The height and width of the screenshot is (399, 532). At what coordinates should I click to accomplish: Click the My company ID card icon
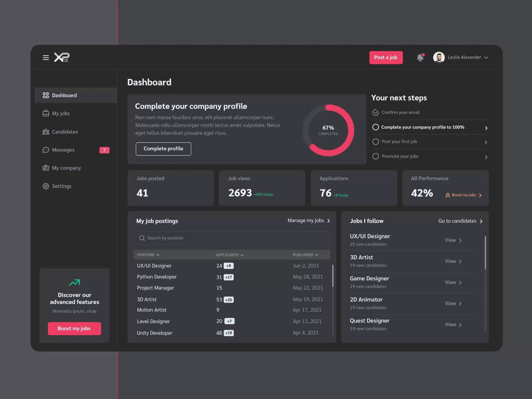[46, 168]
